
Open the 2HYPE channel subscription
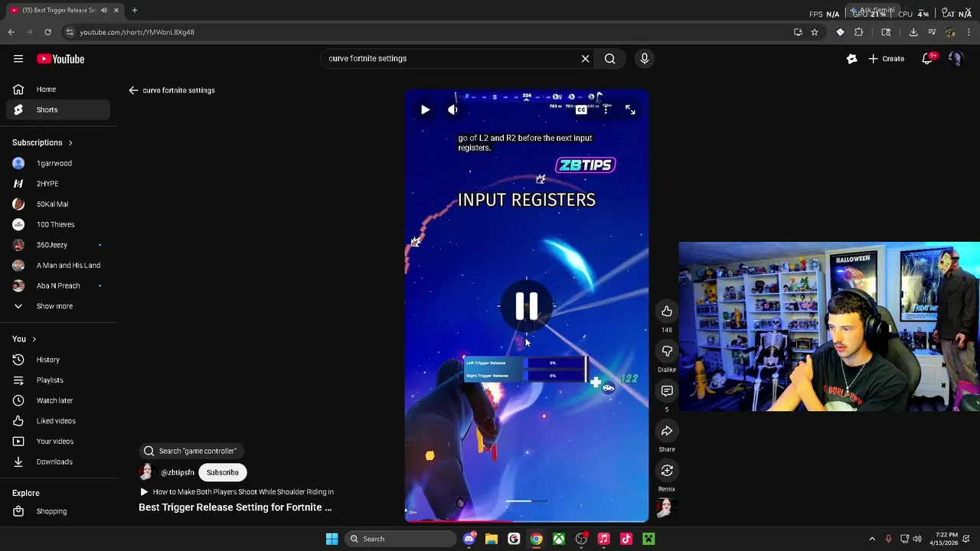[58, 184]
